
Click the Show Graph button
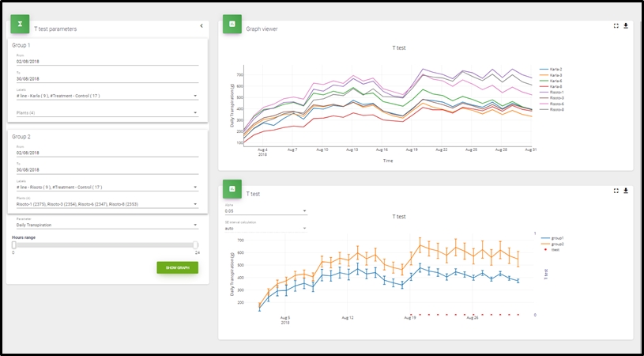(x=177, y=267)
